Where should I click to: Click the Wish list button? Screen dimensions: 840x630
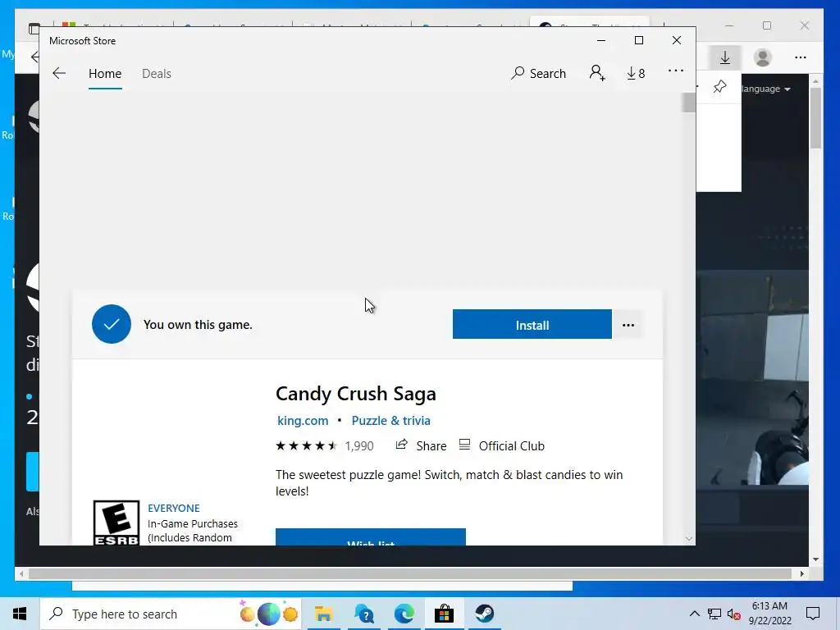click(371, 537)
